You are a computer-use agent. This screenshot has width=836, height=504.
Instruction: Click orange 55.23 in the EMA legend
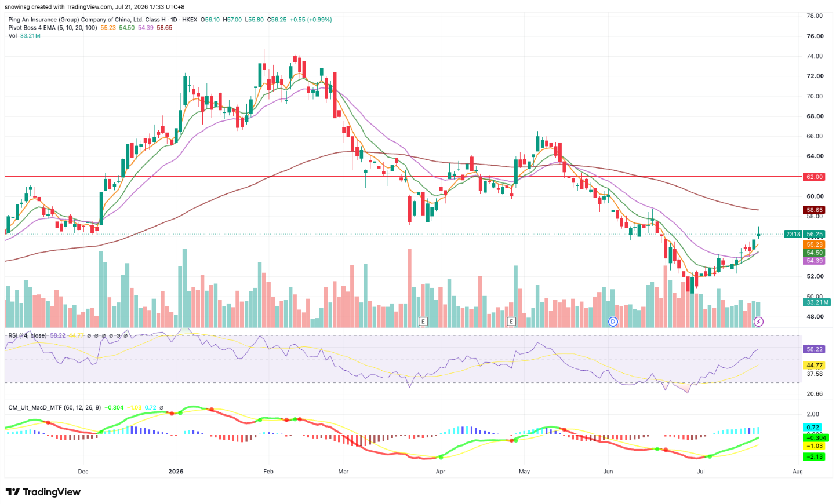(x=108, y=28)
